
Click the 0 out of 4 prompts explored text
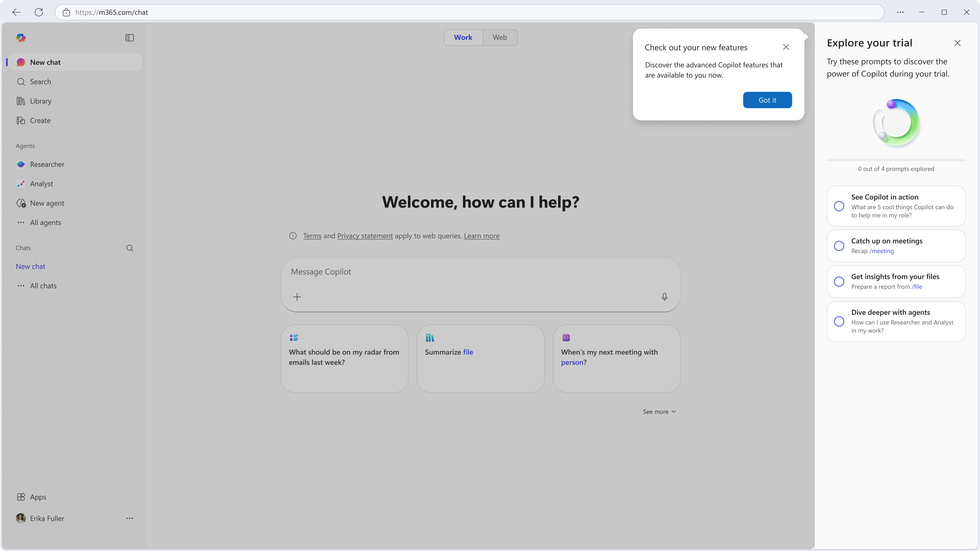tap(896, 169)
